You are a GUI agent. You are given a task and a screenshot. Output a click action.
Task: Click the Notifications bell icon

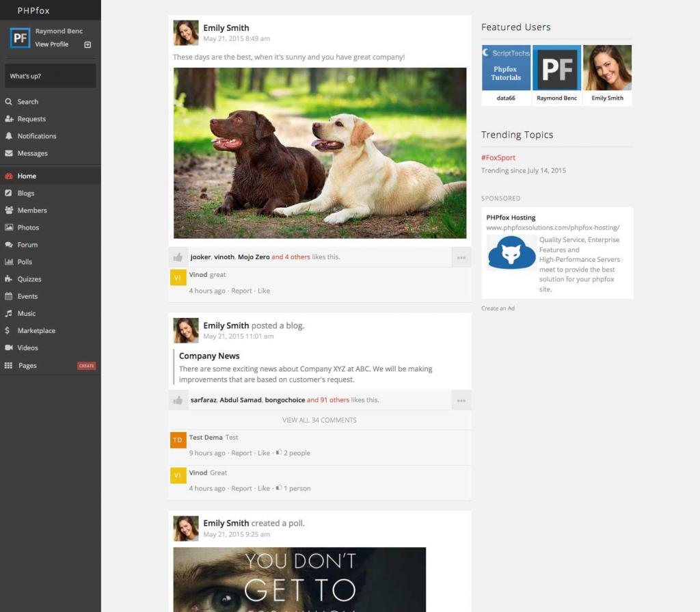tap(9, 136)
